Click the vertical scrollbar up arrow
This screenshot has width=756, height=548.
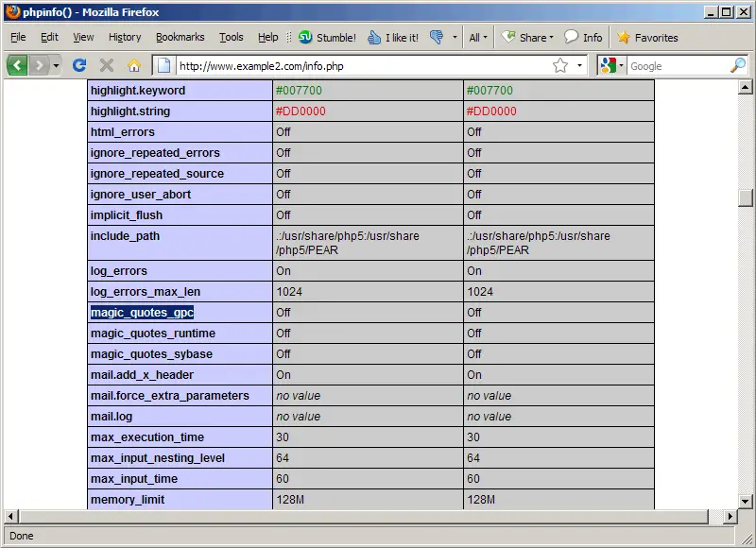[745, 87]
